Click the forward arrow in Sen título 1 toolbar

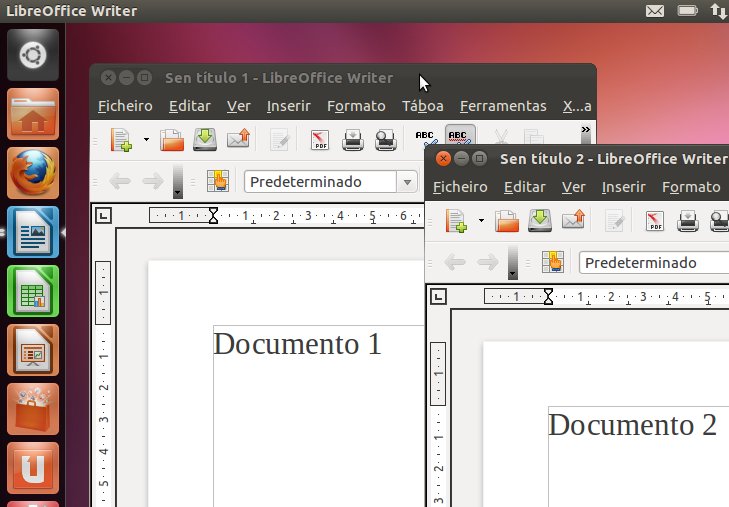tap(152, 181)
